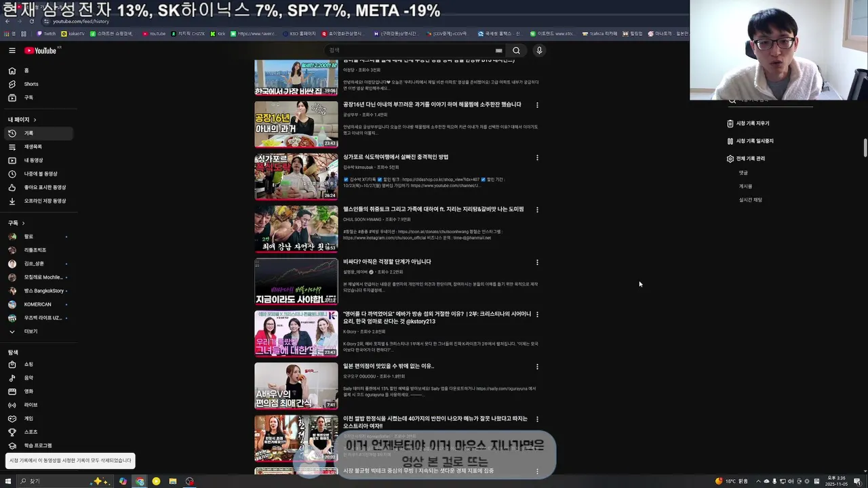The height and width of the screenshot is (488, 868).
Task: Open more options for 헬스인들의 취중토크 video
Action: [537, 209]
